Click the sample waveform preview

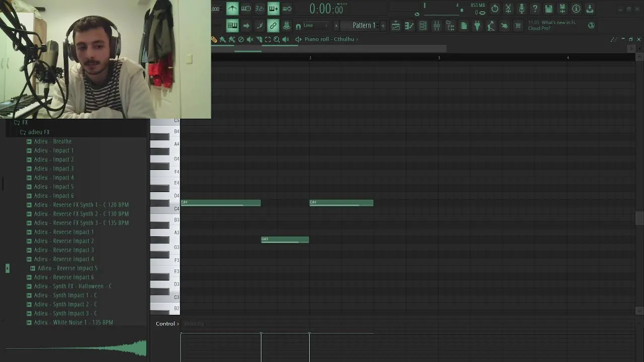click(75, 348)
